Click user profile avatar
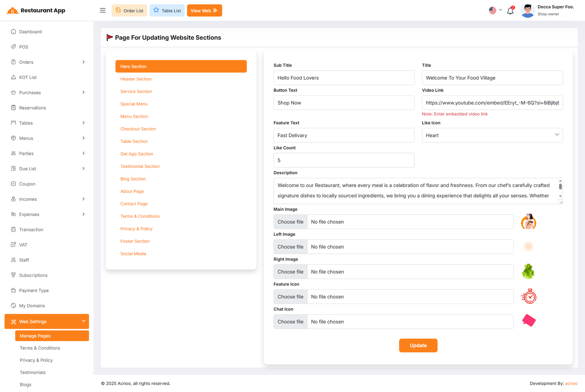Viewport: 585px width, 392px height. point(527,11)
